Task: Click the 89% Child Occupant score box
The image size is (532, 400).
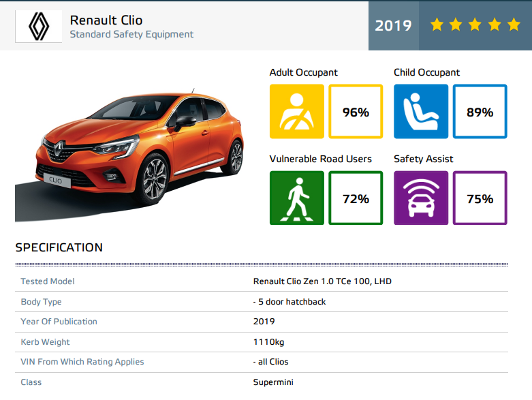Action: pyautogui.click(x=480, y=112)
